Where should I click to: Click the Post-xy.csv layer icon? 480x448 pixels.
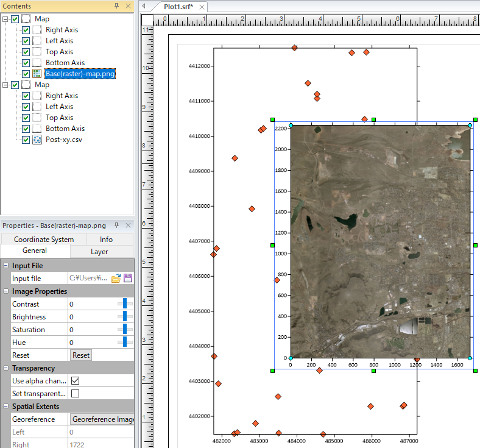[x=37, y=140]
